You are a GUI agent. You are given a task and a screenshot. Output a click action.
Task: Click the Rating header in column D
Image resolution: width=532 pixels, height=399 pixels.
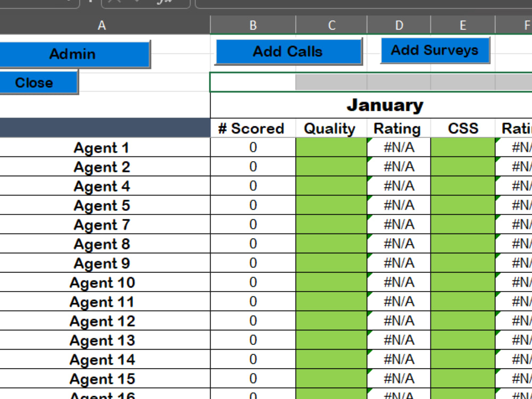pos(399,128)
